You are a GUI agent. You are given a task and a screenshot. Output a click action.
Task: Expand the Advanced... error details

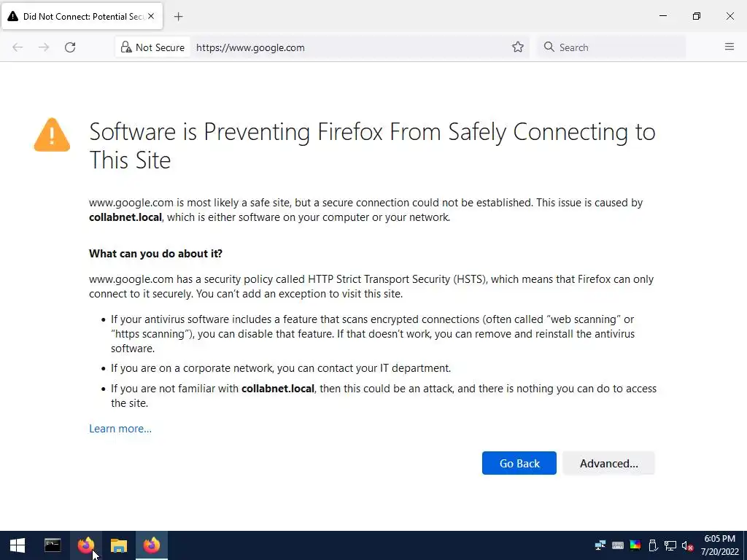coord(608,464)
